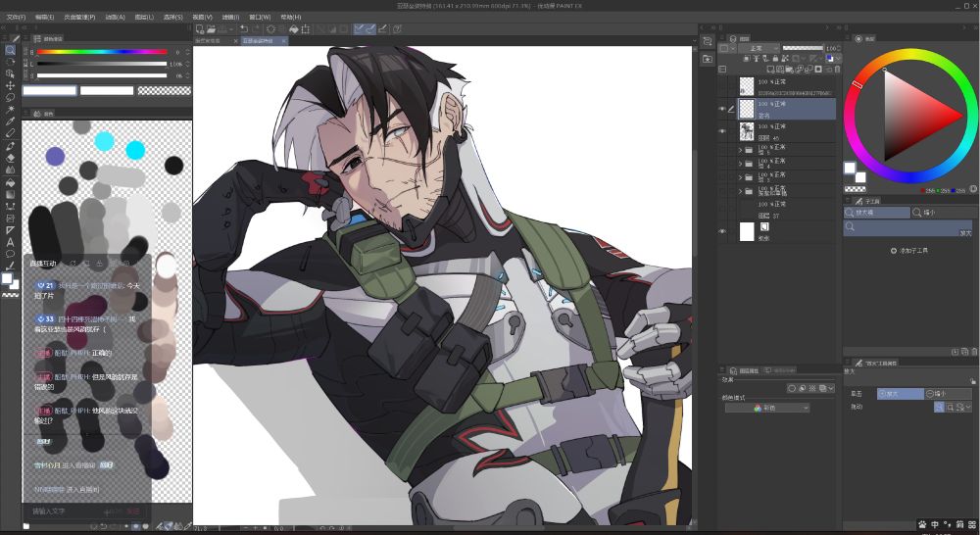Toggle the Snap to special ruler icon
The width and height of the screenshot is (980, 535).
(x=370, y=28)
